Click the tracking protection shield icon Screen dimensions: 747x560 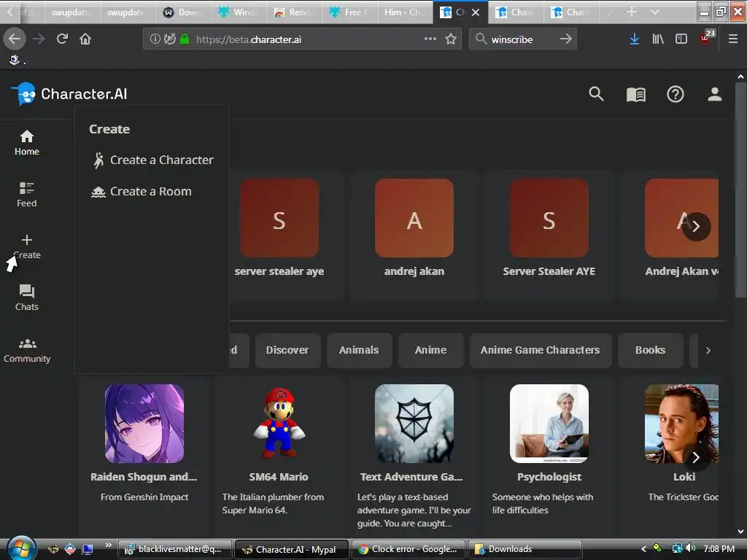coord(169,39)
